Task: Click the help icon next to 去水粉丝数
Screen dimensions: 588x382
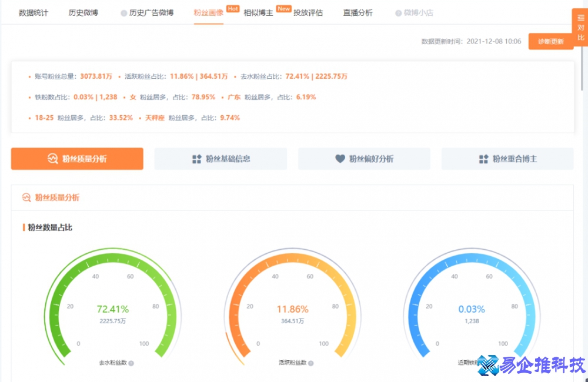Action: pyautogui.click(x=131, y=363)
